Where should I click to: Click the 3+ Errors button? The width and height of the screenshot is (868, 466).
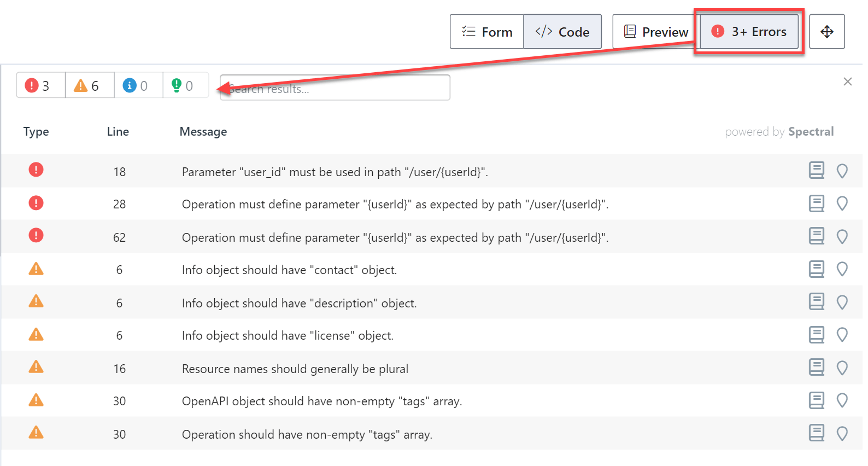(x=749, y=32)
